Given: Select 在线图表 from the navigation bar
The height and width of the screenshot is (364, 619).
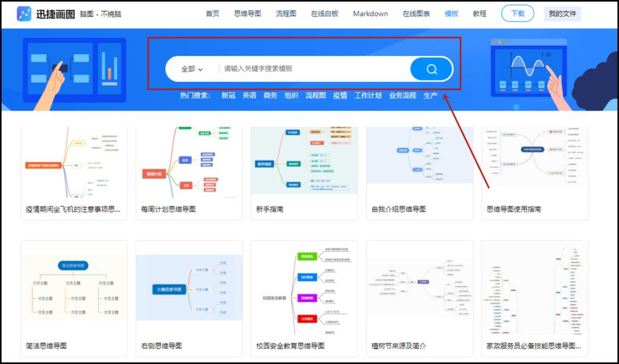Looking at the screenshot, I should tap(415, 13).
